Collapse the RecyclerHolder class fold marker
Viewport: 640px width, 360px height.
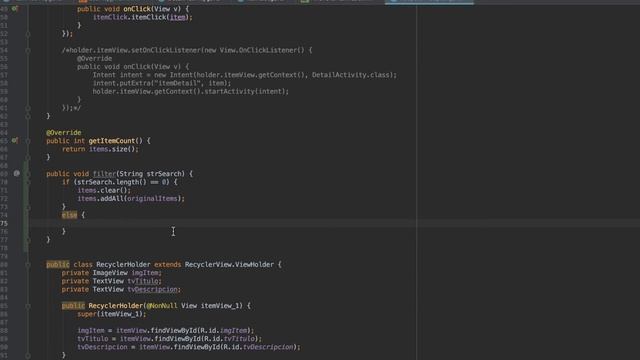point(28,264)
